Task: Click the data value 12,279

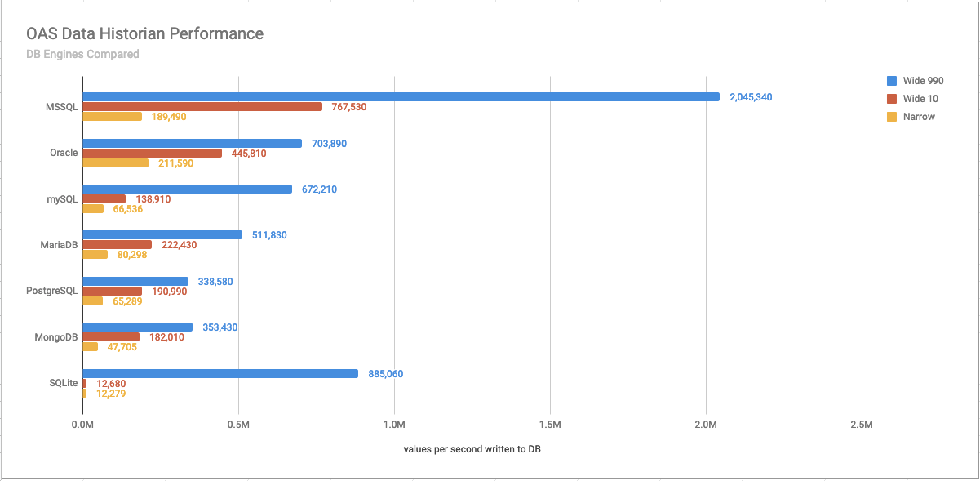Action: (110, 394)
